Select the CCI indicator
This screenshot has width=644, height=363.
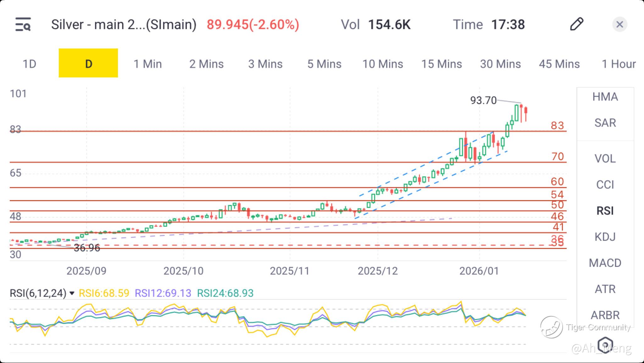coord(605,185)
